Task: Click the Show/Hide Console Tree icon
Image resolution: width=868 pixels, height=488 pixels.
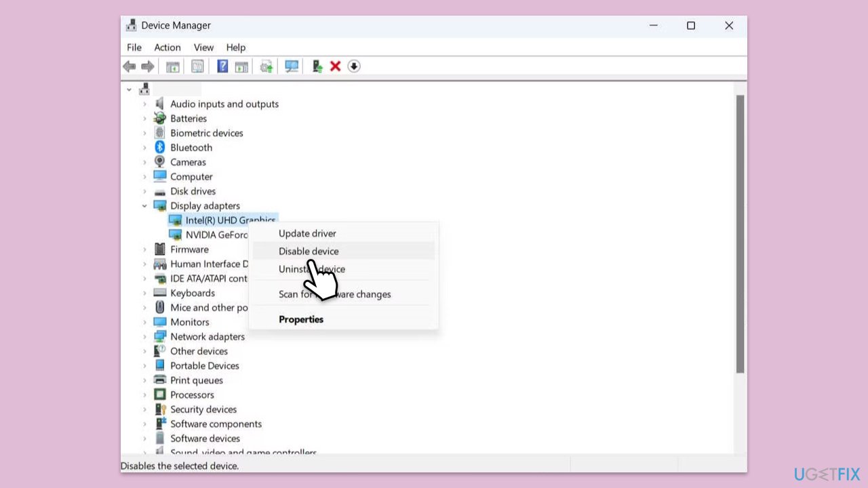Action: 172,66
